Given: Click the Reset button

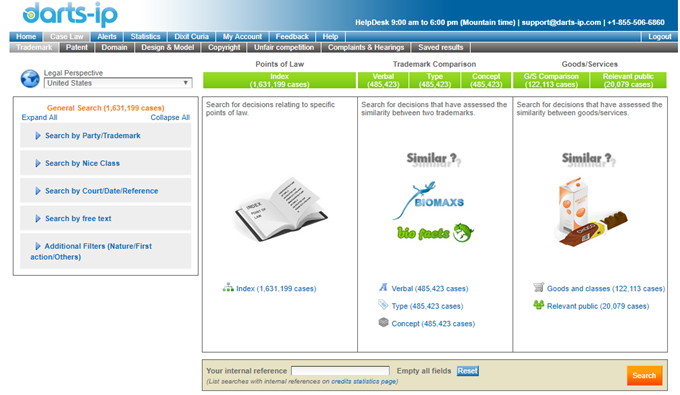Looking at the screenshot, I should [468, 371].
